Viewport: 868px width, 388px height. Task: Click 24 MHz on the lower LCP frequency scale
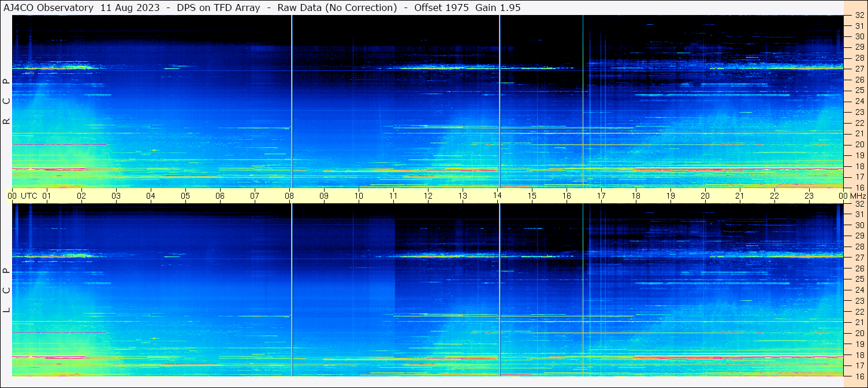(859, 290)
